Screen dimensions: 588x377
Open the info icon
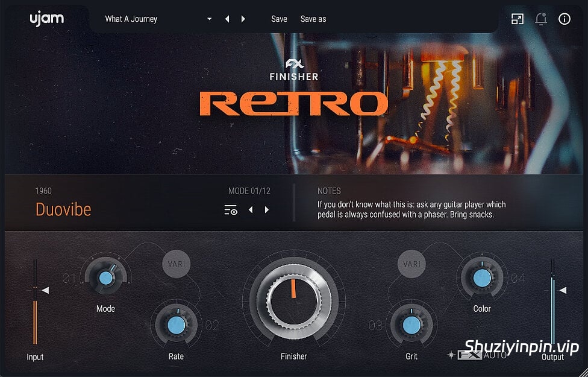(565, 19)
